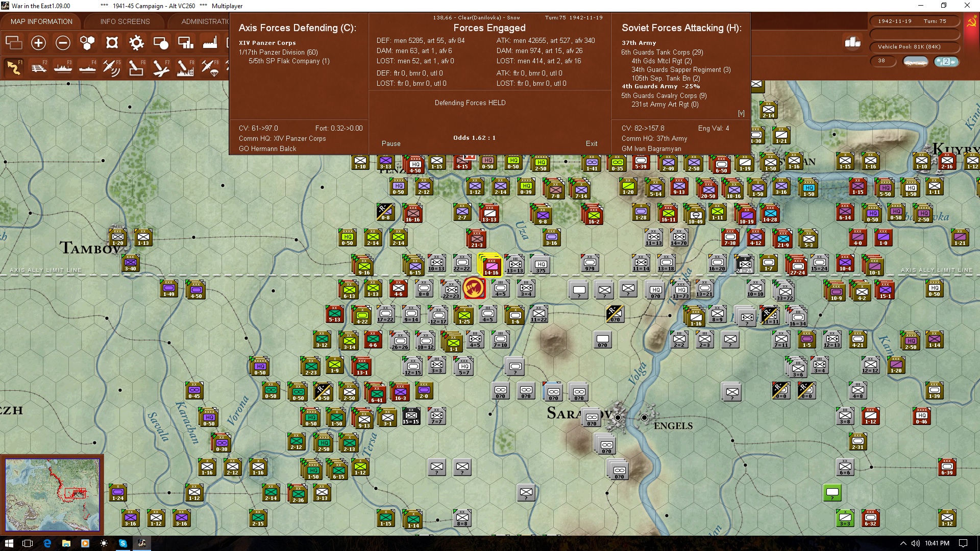Select the F8 bomb city mode icon
Viewport: 980px width, 551px height.
(185, 67)
